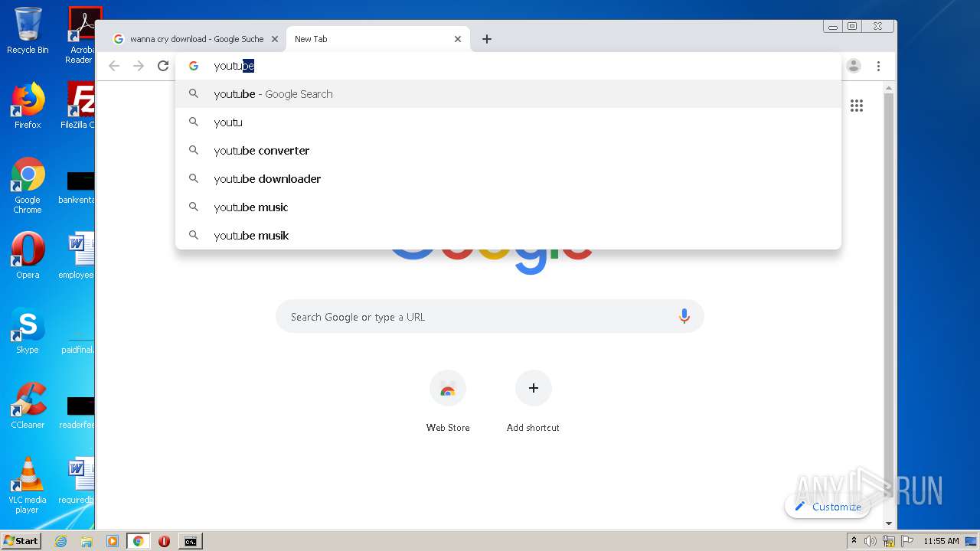This screenshot has width=980, height=551.
Task: Select the Skype desktop icon
Action: pos(28,331)
